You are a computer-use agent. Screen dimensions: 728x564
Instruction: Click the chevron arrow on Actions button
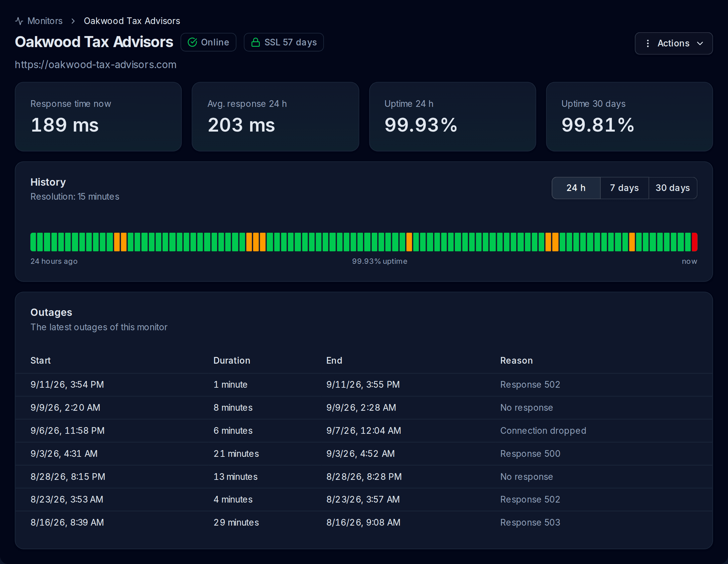pyautogui.click(x=700, y=43)
